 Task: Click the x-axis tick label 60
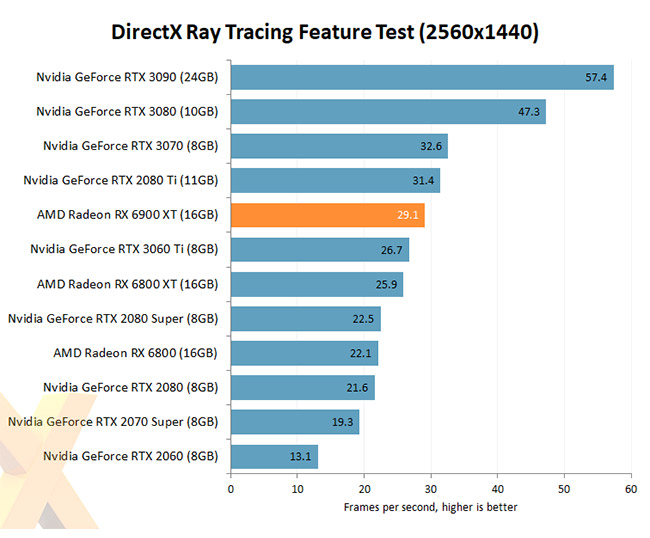click(631, 490)
